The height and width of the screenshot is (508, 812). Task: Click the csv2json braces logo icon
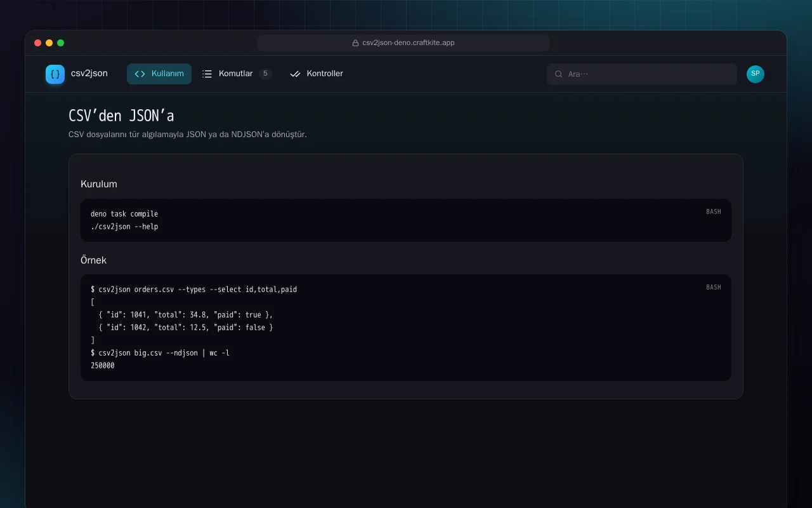(x=55, y=74)
